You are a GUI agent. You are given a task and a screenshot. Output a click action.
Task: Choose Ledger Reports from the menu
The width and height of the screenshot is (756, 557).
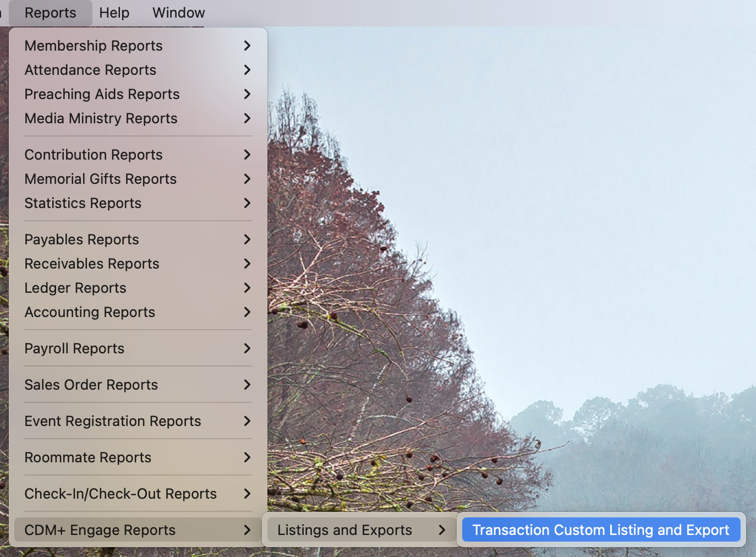75,288
